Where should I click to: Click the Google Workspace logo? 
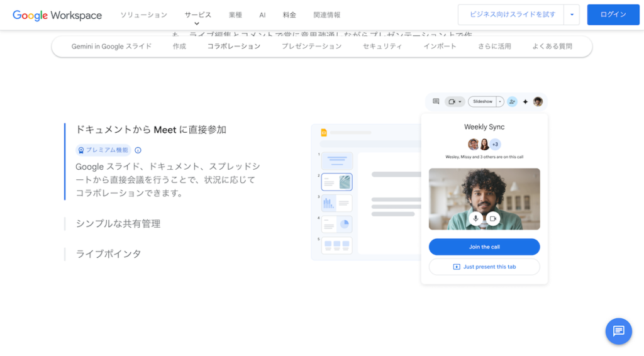coord(57,15)
